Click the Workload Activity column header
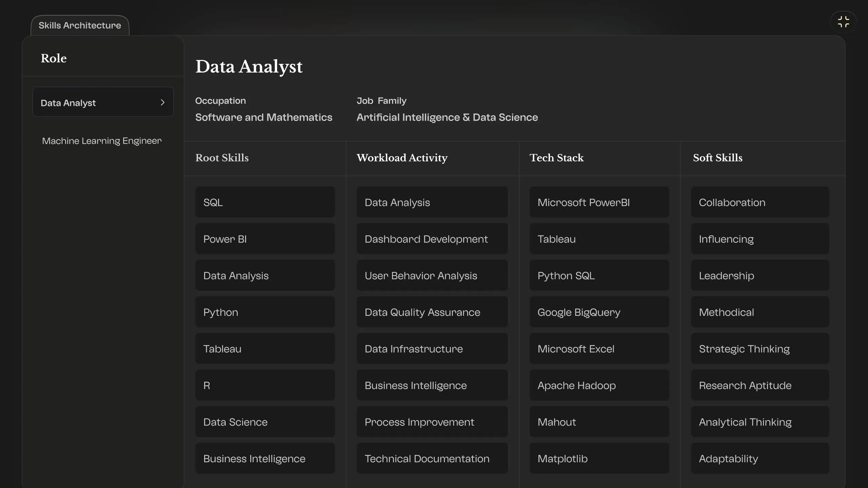The width and height of the screenshot is (868, 488). (x=402, y=158)
